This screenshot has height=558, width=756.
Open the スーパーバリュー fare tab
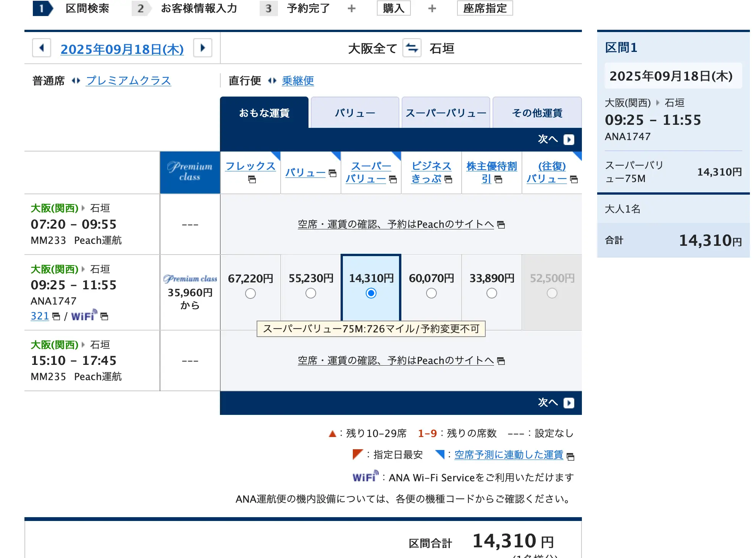(446, 113)
